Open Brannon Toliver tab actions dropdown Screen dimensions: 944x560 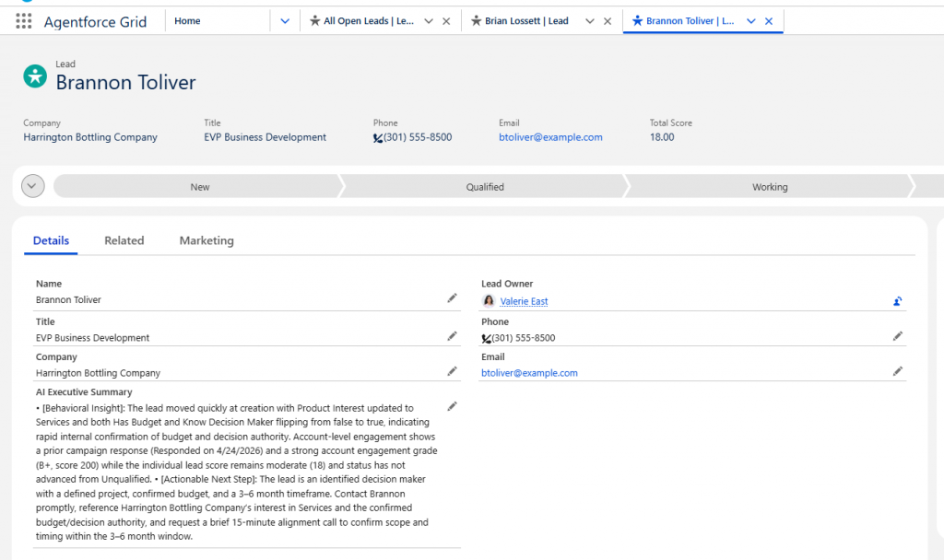[751, 21]
